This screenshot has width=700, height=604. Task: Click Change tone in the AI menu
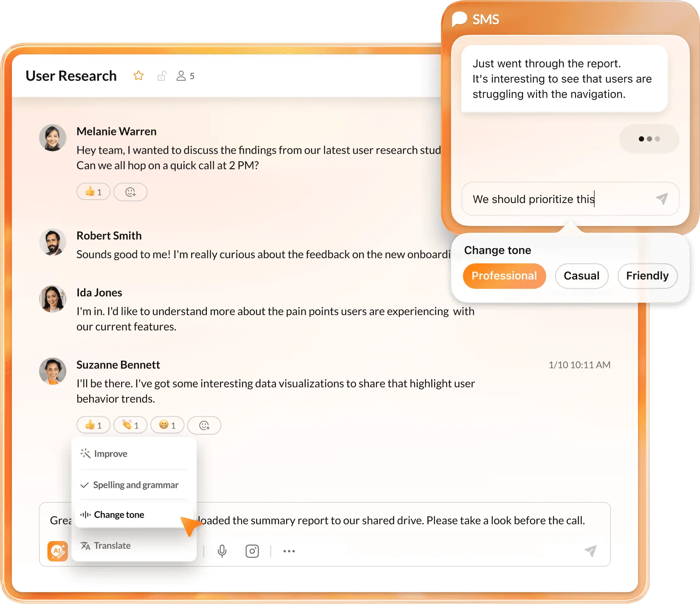[119, 515]
